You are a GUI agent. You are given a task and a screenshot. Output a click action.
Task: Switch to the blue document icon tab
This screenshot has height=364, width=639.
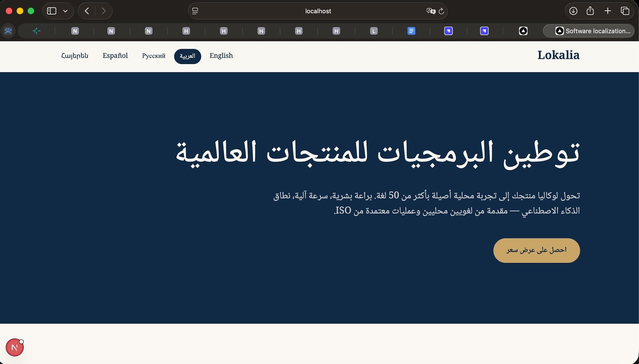pyautogui.click(x=411, y=31)
